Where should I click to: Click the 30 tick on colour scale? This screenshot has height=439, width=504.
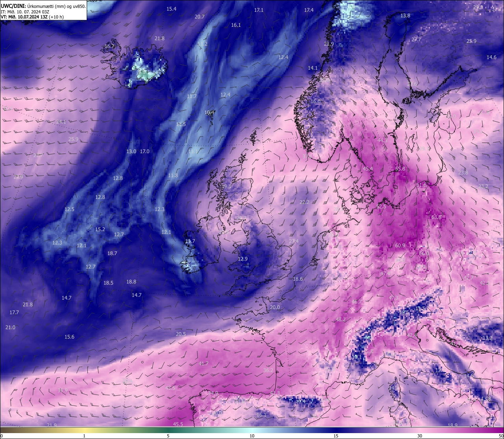[x=420, y=436]
